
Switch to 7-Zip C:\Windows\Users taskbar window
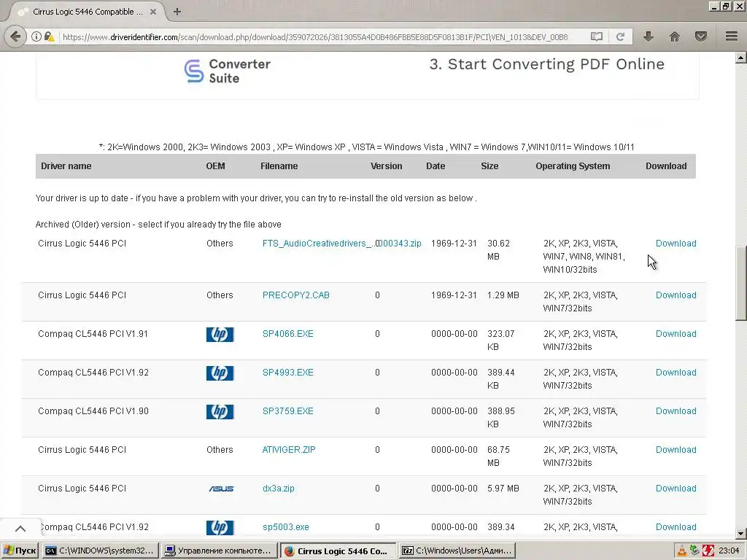(458, 551)
